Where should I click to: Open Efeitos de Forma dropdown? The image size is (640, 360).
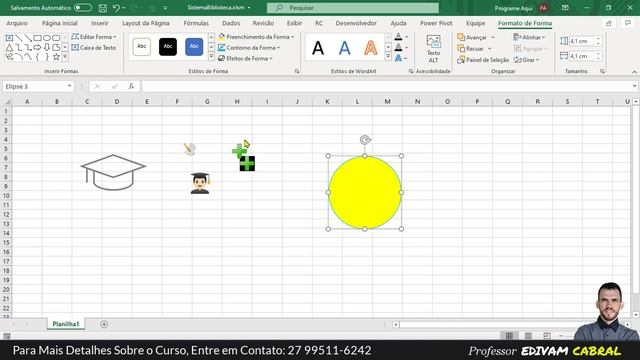click(245, 59)
